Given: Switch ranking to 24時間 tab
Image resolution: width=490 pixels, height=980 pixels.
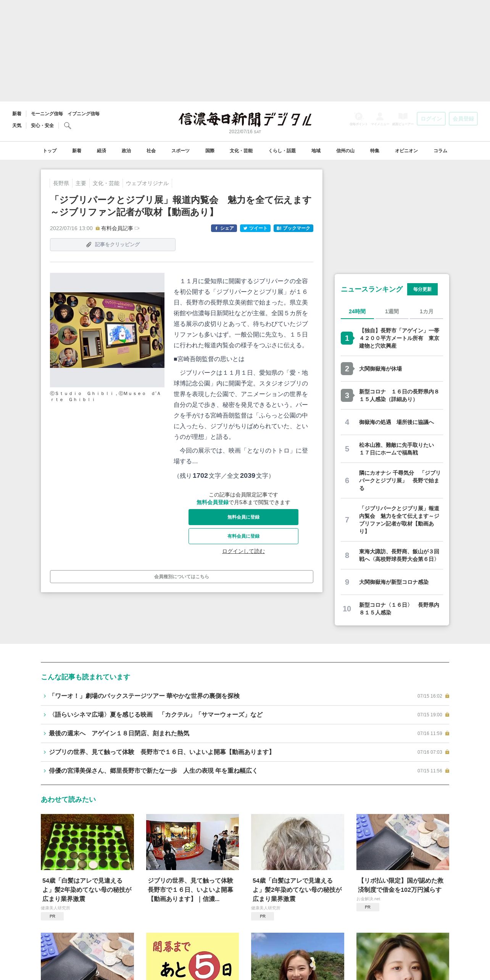Looking at the screenshot, I should click(357, 311).
